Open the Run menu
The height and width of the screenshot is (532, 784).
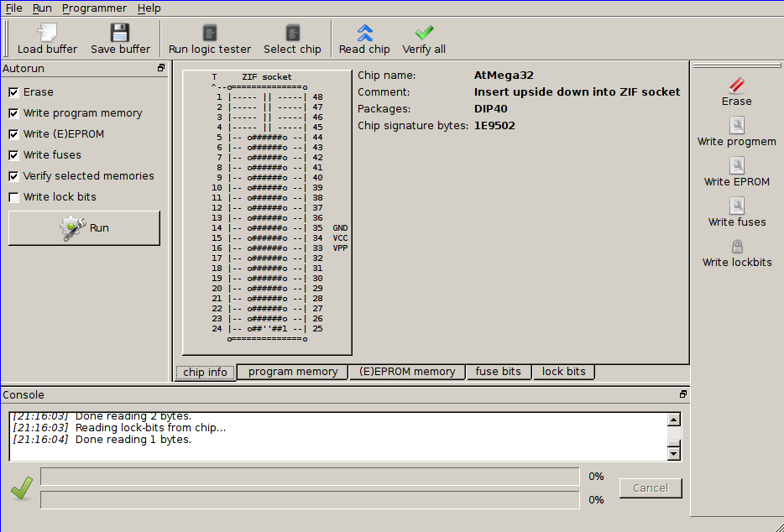tap(42, 8)
